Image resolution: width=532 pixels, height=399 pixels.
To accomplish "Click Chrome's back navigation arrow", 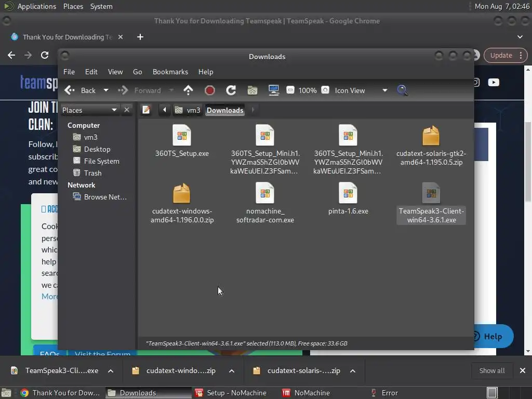I will pyautogui.click(x=11, y=55).
